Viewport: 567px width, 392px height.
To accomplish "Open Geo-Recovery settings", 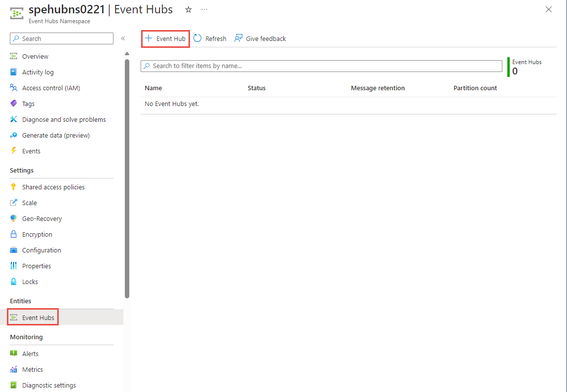I will tap(42, 218).
